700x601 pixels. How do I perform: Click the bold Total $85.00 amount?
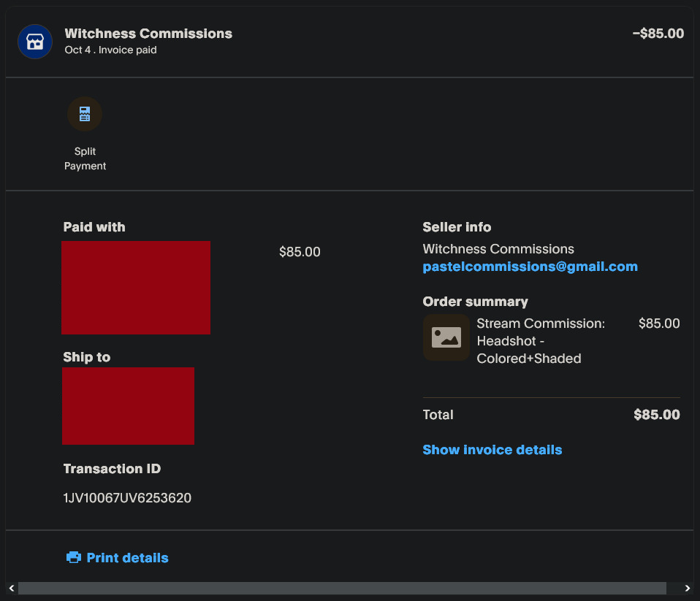point(656,415)
